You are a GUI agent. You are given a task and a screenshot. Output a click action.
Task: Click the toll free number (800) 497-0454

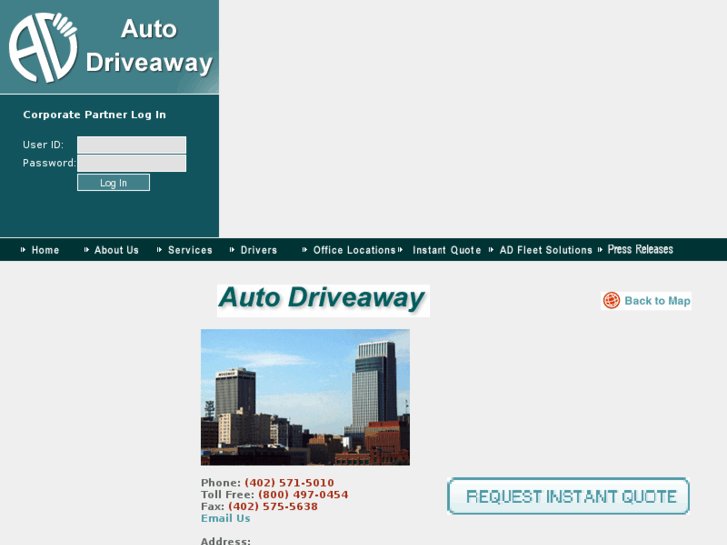tap(303, 495)
